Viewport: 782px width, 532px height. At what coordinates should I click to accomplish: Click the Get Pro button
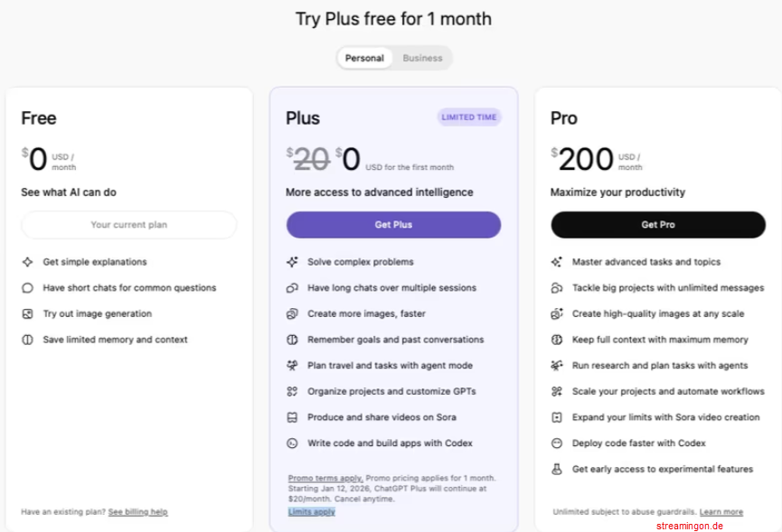click(657, 224)
